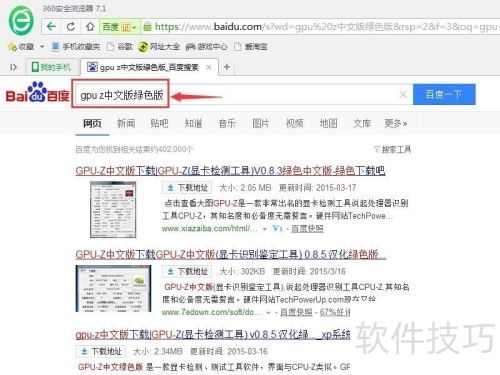
Task: Click the 67%好评 rating link
Action: pos(335,312)
